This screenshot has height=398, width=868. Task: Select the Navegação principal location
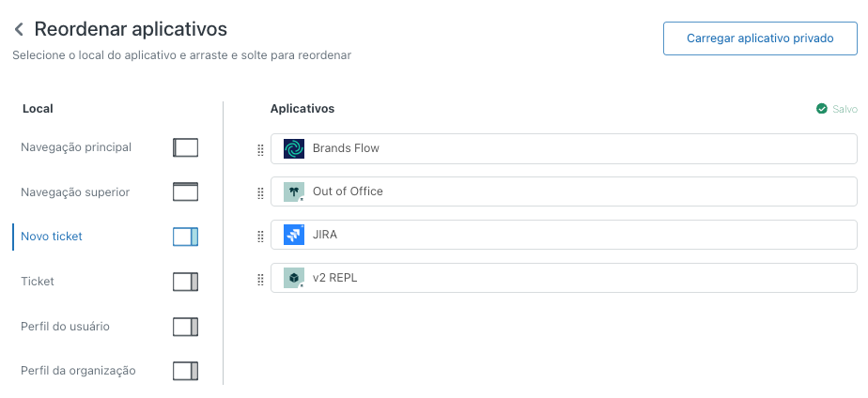[76, 147]
